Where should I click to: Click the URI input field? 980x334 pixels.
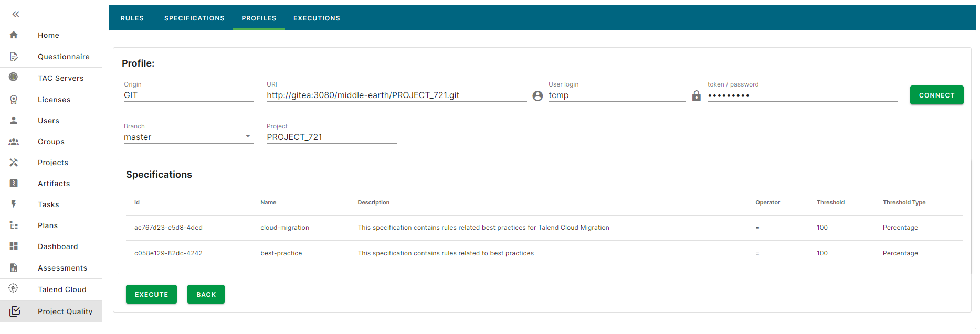coord(397,95)
